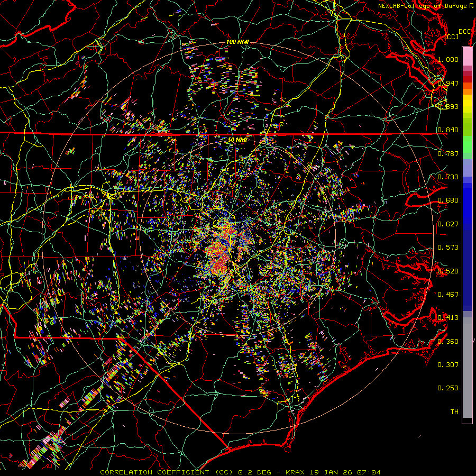476x476 pixels.
Task: Select the dark navy swatch near 0.520
Action: [467, 270]
